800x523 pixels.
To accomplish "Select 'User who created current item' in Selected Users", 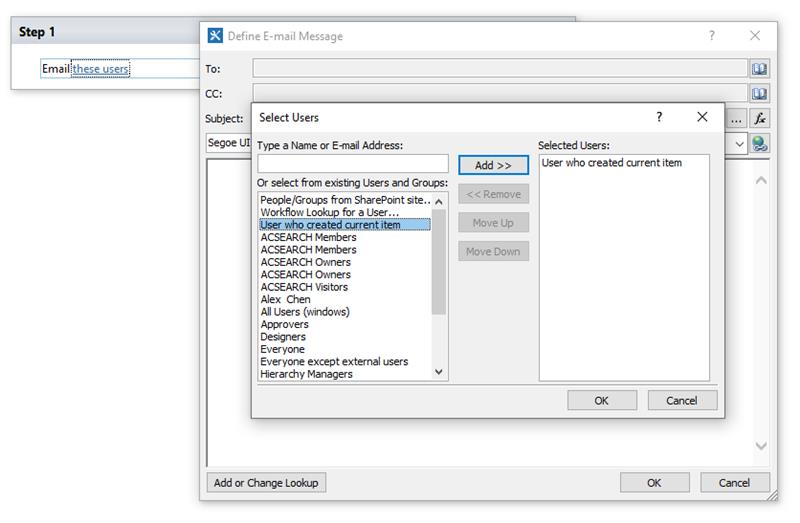I will point(612,163).
